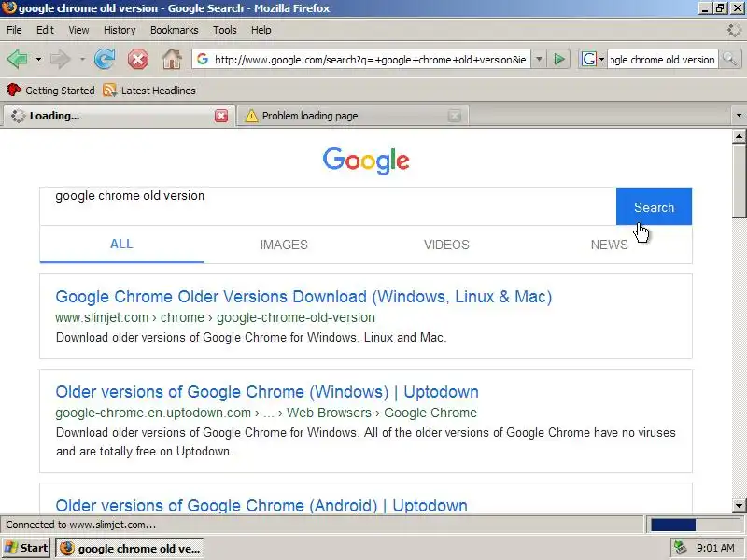The image size is (747, 560).
Task: Click the network tray icon in taskbar
Action: 679,548
